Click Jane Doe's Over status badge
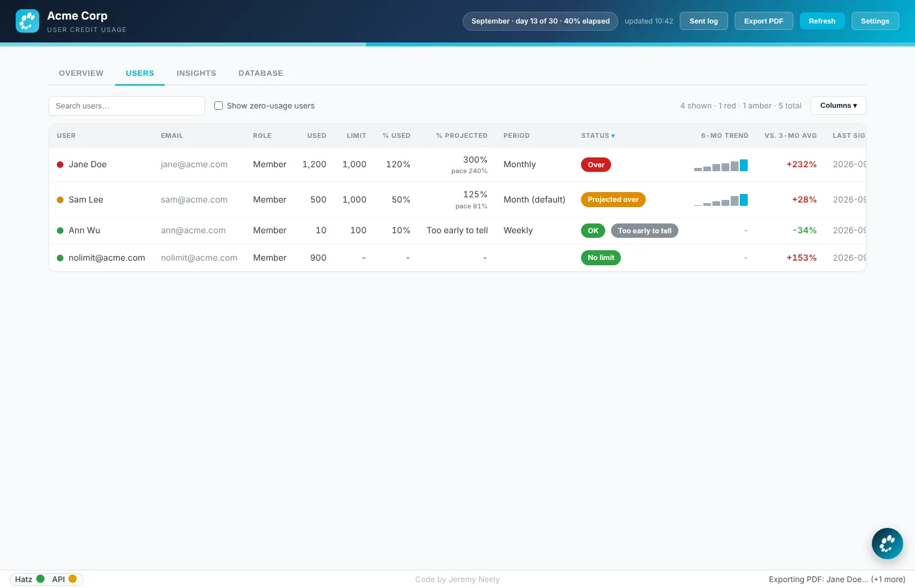The width and height of the screenshot is (915, 588). (596, 165)
